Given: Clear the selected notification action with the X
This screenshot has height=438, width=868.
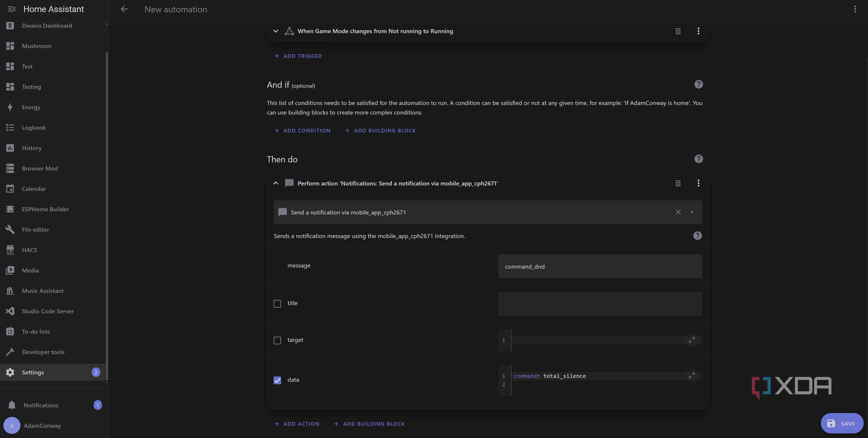Looking at the screenshot, I should pos(678,212).
